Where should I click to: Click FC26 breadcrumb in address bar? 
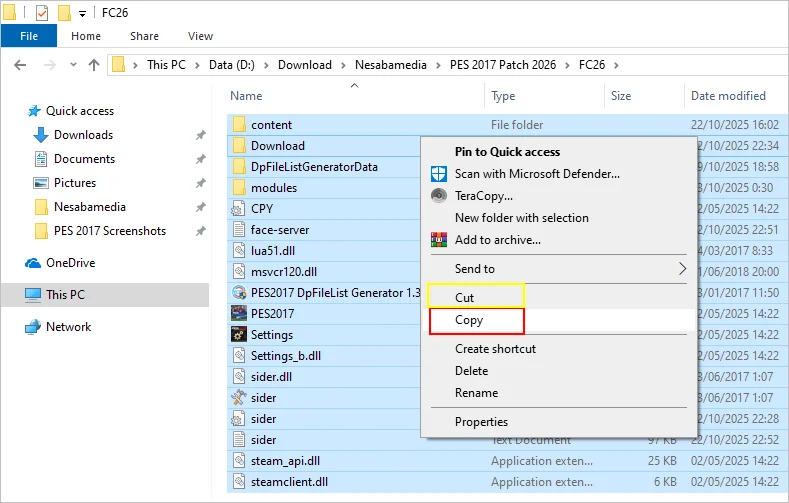coord(592,65)
